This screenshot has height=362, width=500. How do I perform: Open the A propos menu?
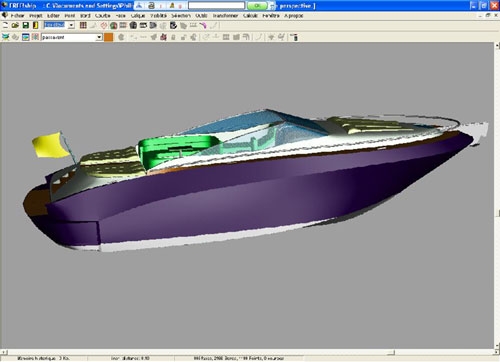(294, 16)
